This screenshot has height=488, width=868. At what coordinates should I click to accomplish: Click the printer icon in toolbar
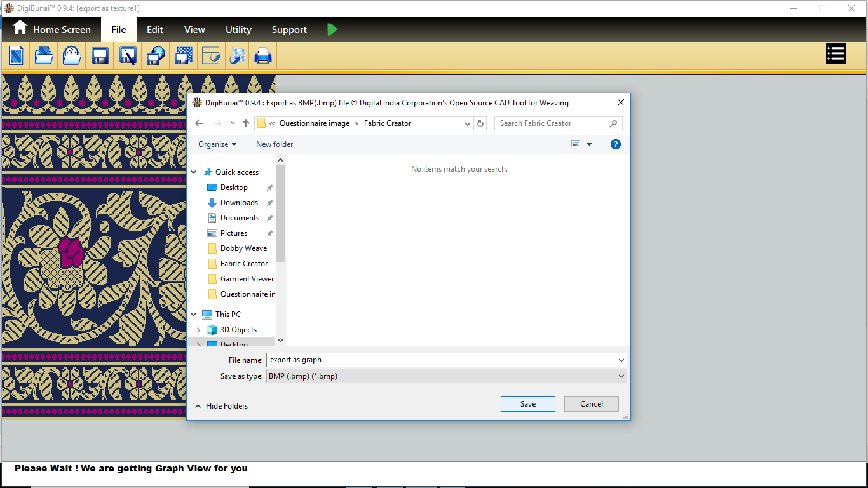click(263, 56)
